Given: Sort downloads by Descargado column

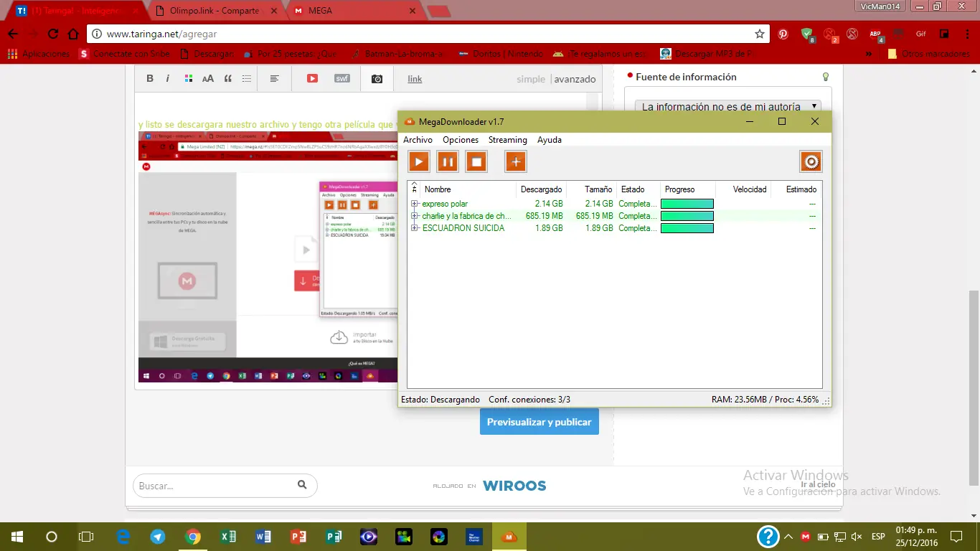Looking at the screenshot, I should (541, 189).
